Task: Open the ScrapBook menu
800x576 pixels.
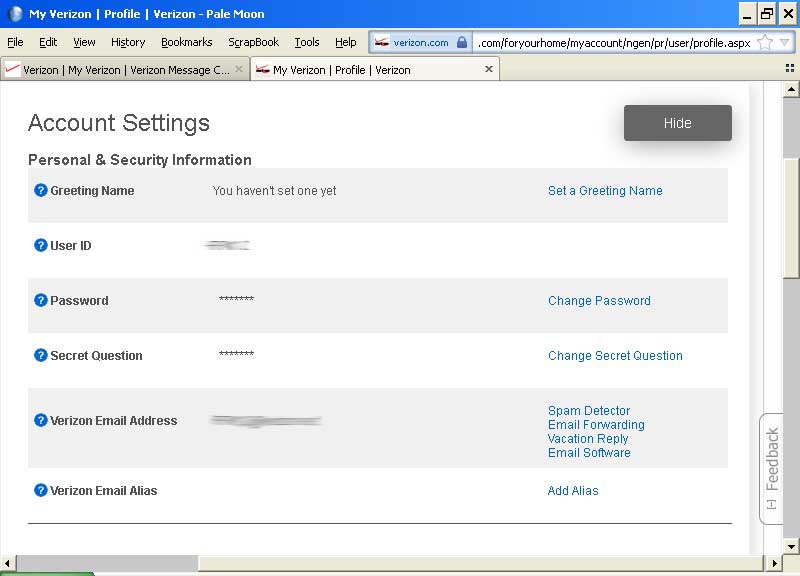Action: (x=254, y=42)
